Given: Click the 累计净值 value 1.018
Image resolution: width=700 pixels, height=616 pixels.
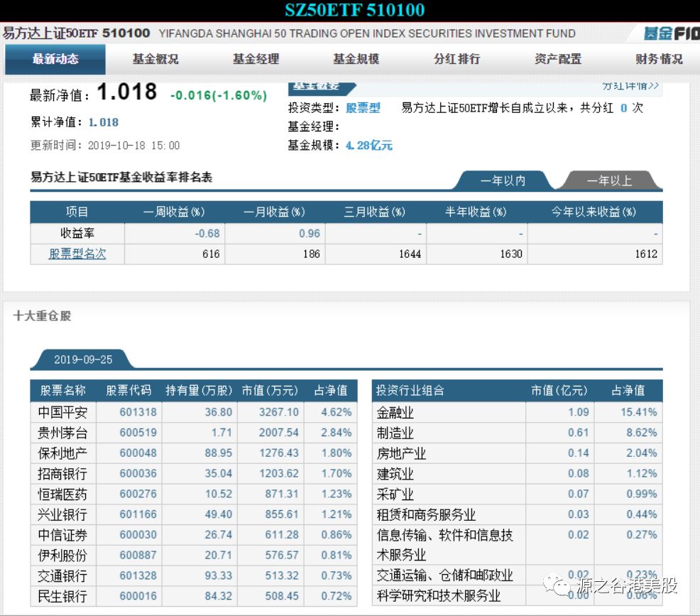Looking at the screenshot, I should 104,122.
